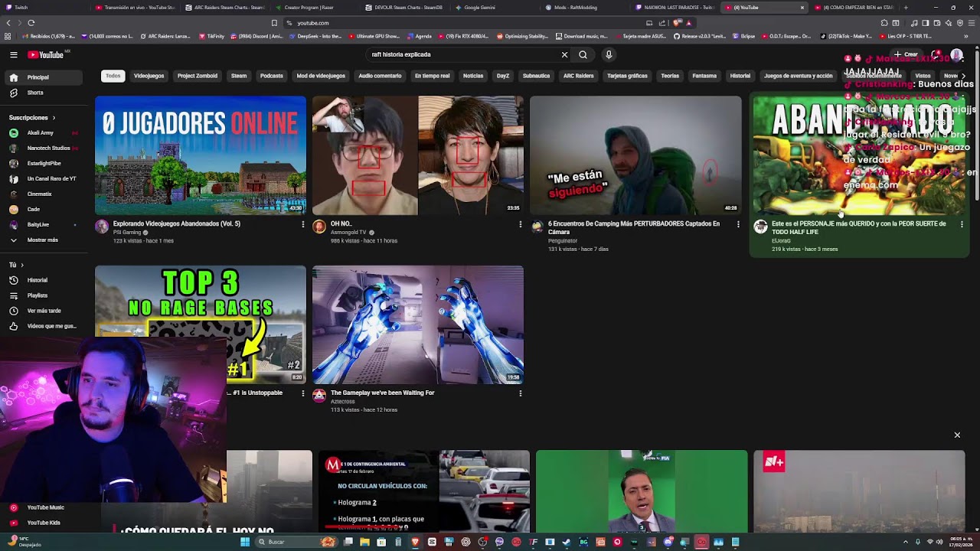This screenshot has width=980, height=551.
Task: Open the Windows Start menu
Action: pyautogui.click(x=245, y=542)
